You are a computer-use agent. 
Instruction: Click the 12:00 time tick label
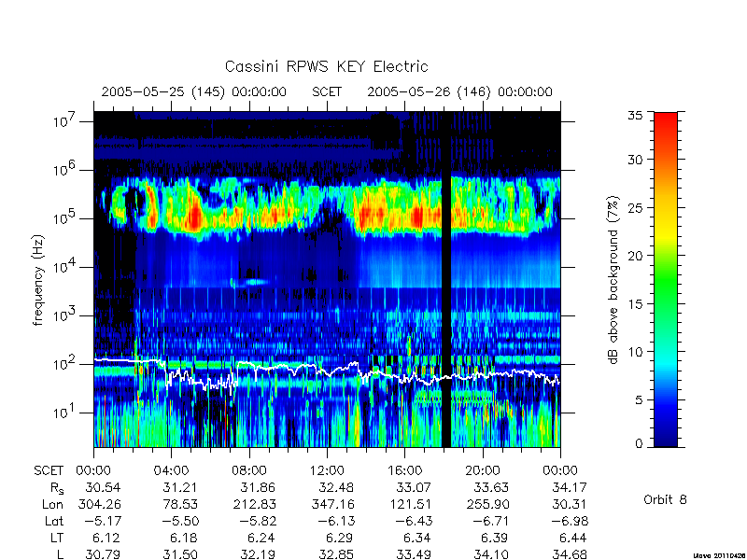click(327, 471)
